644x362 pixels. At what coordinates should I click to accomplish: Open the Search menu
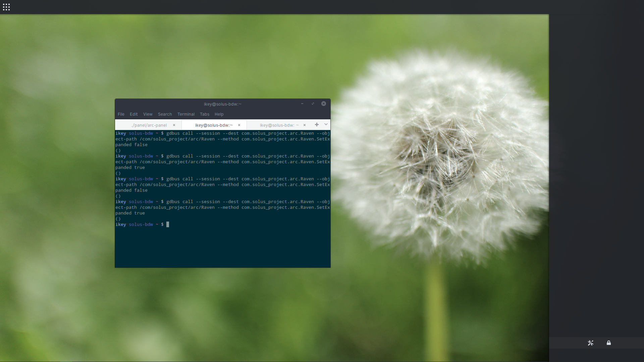[x=165, y=114]
